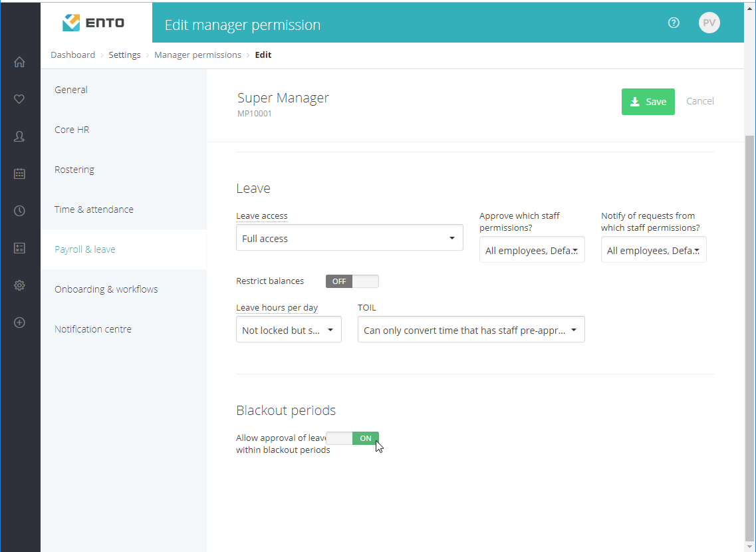Open the clock time icon in sidebar
This screenshot has height=552, width=756.
pyautogui.click(x=19, y=211)
